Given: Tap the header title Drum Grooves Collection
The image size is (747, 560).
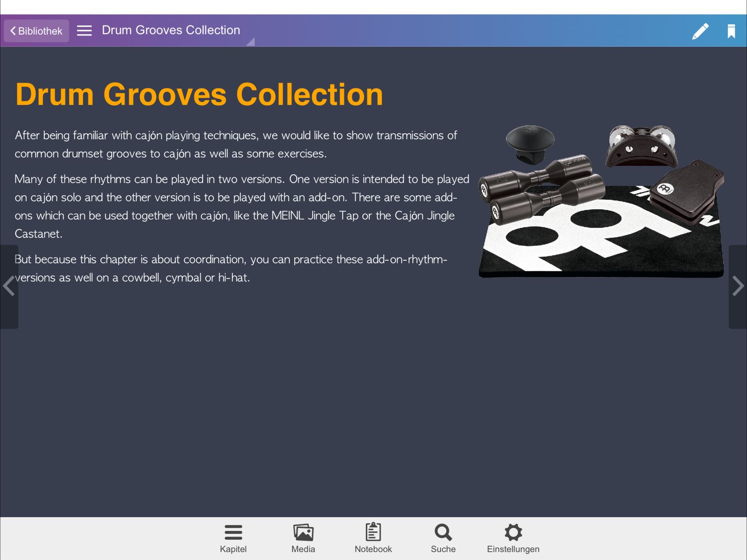Looking at the screenshot, I should tap(171, 30).
